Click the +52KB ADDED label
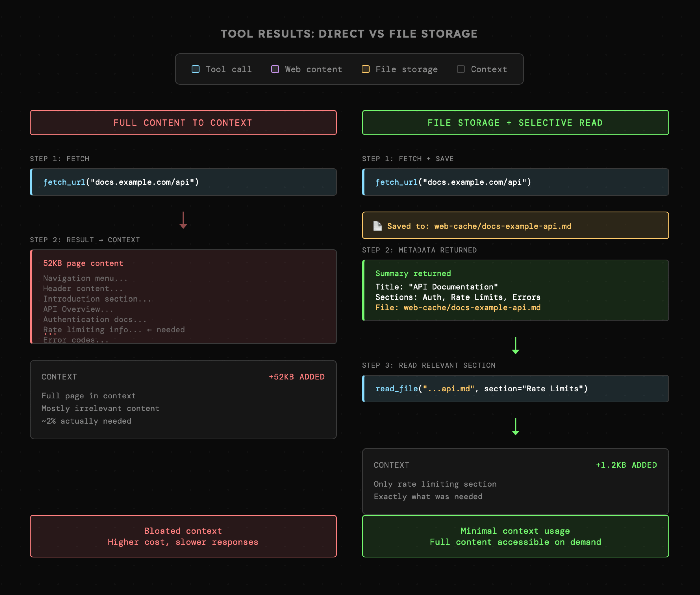The image size is (700, 595). pos(296,377)
